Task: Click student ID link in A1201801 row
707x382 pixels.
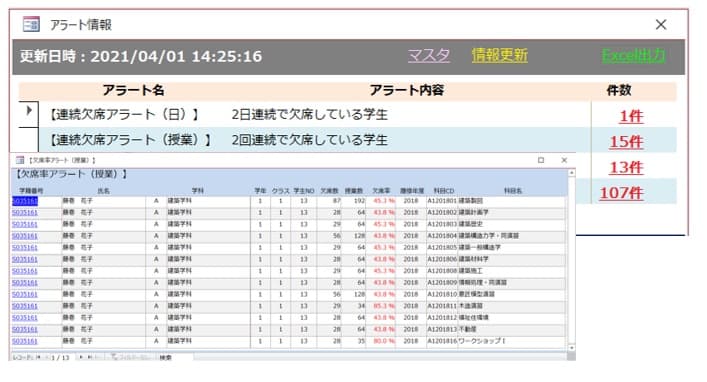Action: click(x=25, y=201)
